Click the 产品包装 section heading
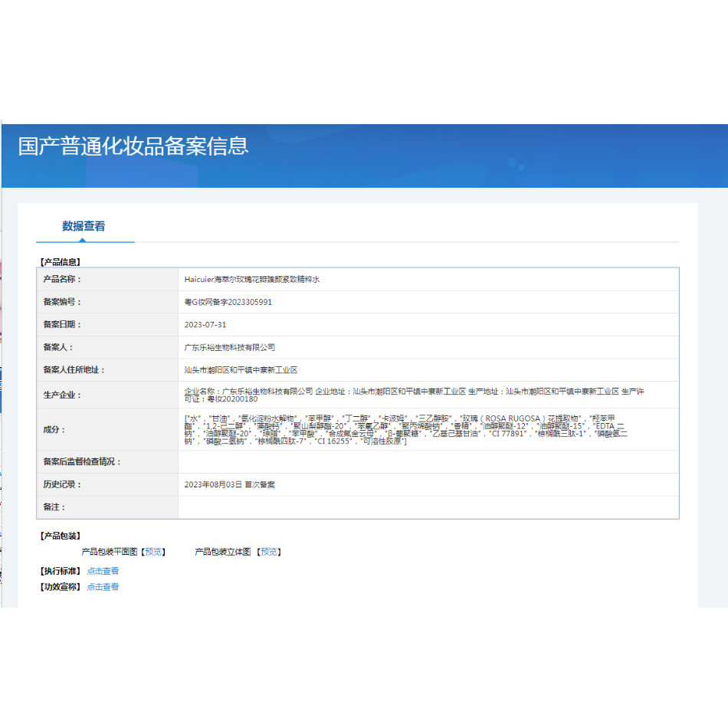 [61, 536]
